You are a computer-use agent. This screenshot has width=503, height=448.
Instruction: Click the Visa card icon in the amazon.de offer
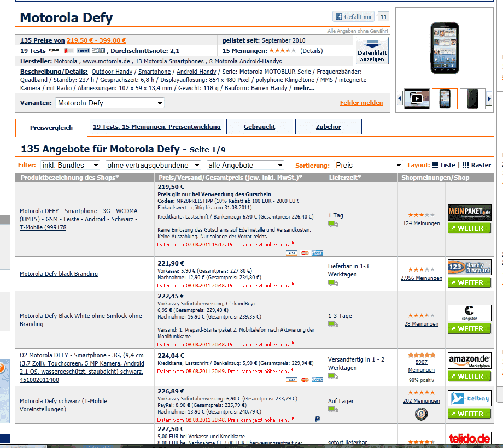291,380
